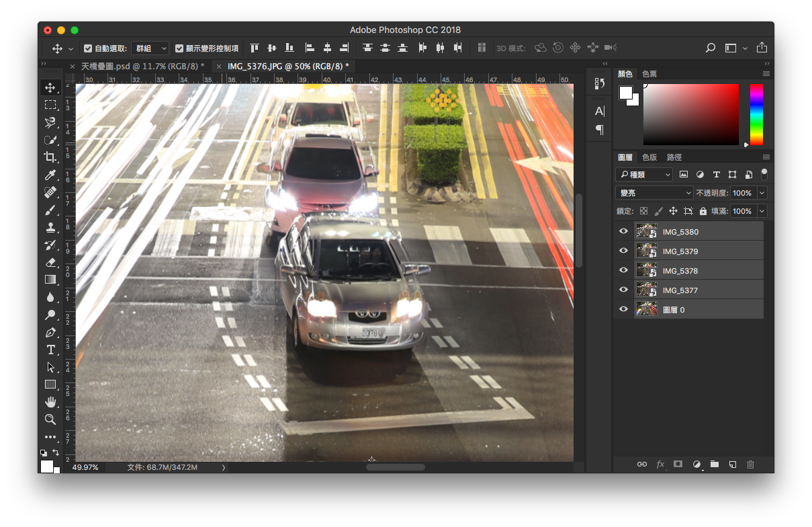Select the IMG_5378 layer thumbnail
The height and width of the screenshot is (527, 812).
[x=647, y=270]
